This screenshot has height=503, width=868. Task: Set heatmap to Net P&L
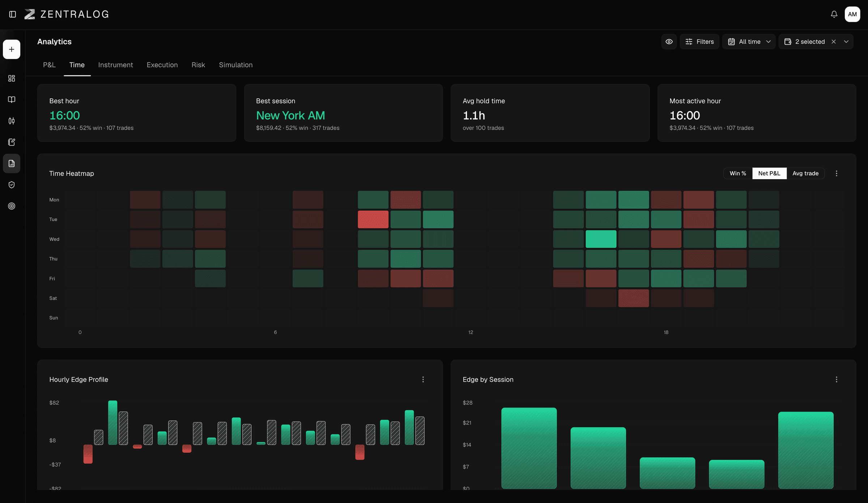[769, 173]
